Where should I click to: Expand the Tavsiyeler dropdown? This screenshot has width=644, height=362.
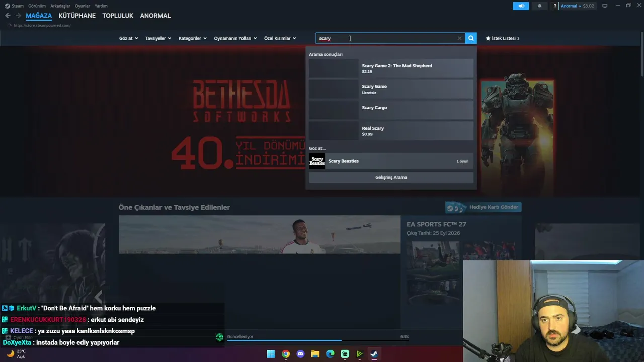[158, 38]
